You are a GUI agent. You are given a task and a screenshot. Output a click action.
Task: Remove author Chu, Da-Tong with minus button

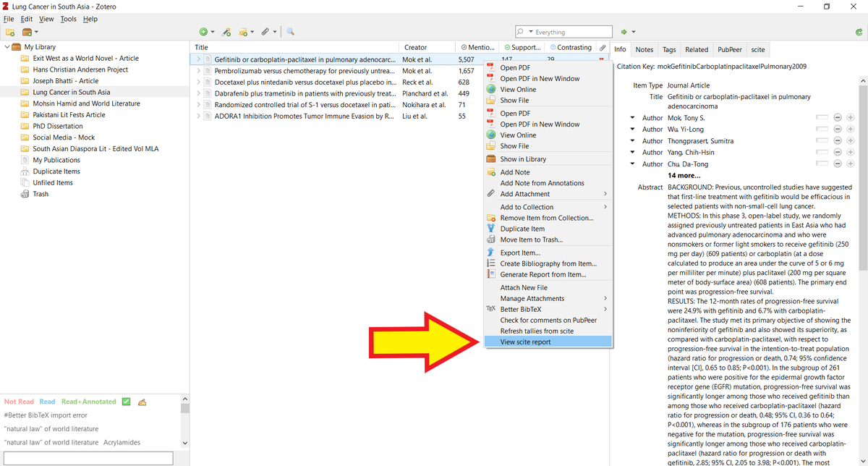coord(838,164)
